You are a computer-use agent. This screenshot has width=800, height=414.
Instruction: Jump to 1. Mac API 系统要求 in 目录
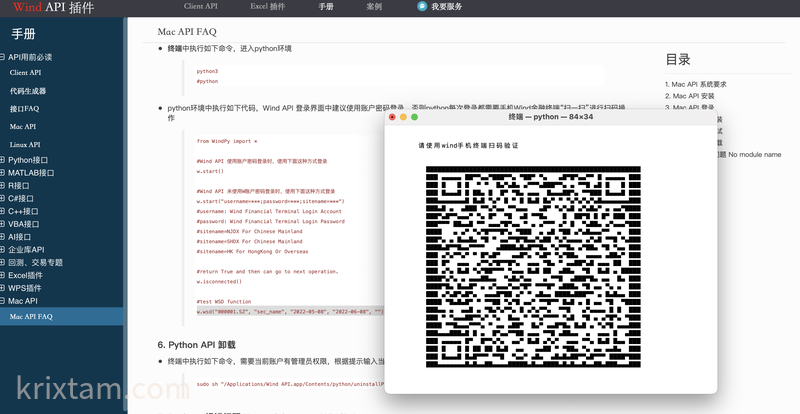[x=696, y=84]
